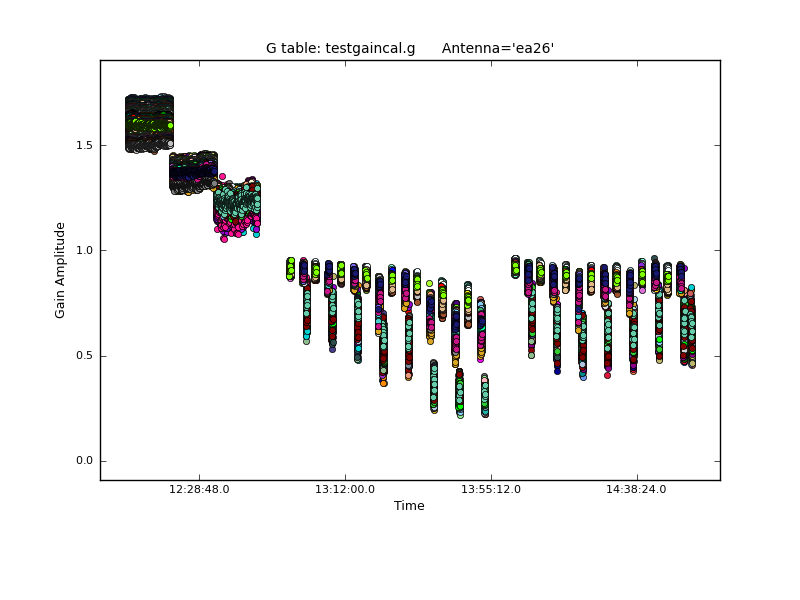Click the 13:12:00.0 time tick label
This screenshot has width=800, height=600.
[345, 490]
